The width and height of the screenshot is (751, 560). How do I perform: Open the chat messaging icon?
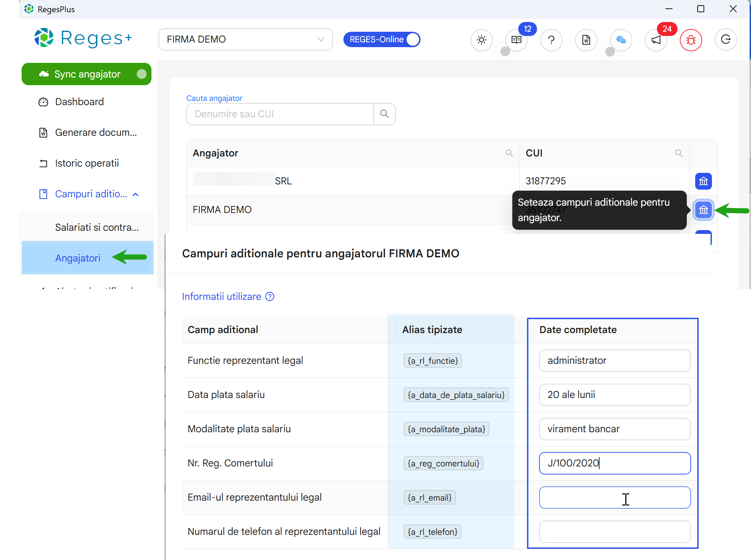click(x=621, y=40)
